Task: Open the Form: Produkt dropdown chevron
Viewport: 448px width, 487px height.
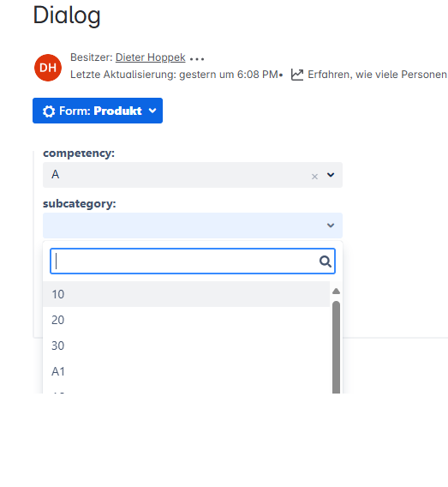Action: [x=152, y=111]
